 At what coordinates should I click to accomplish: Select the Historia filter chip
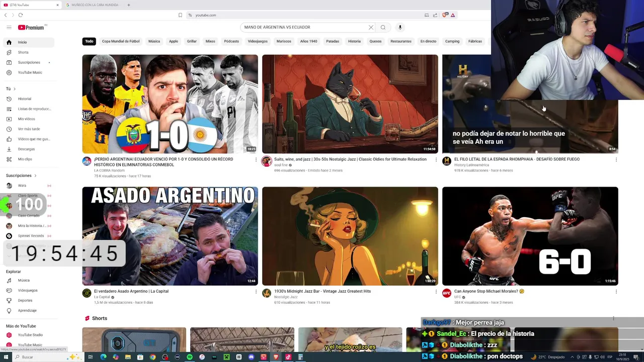tap(354, 41)
